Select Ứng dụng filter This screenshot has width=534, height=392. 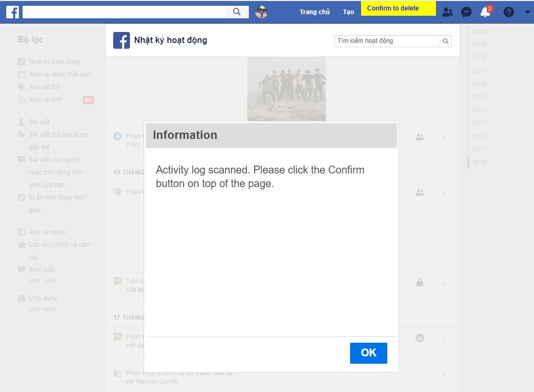click(x=42, y=298)
